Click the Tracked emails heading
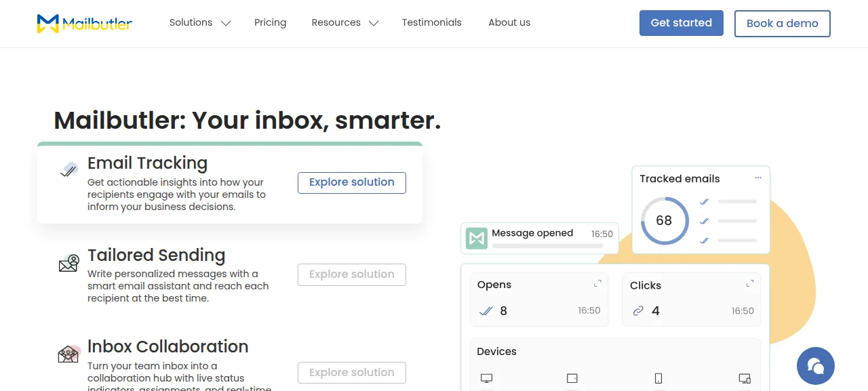The height and width of the screenshot is (391, 868). pos(679,179)
